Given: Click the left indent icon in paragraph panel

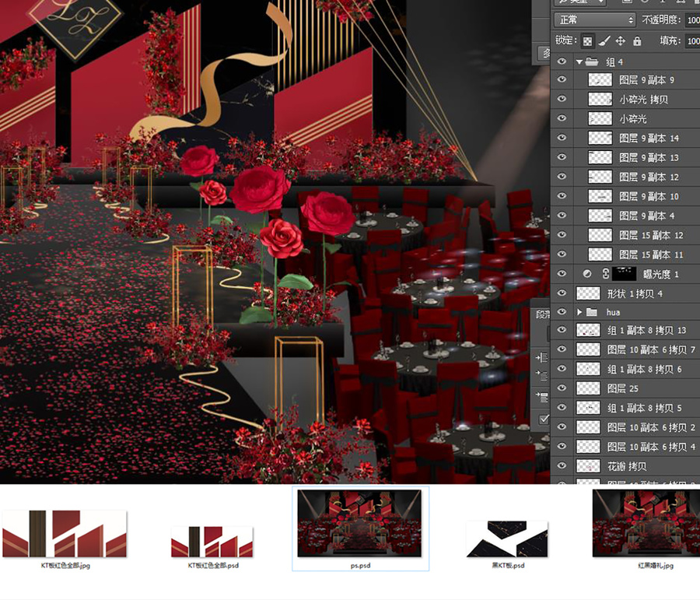Looking at the screenshot, I should point(542,357).
